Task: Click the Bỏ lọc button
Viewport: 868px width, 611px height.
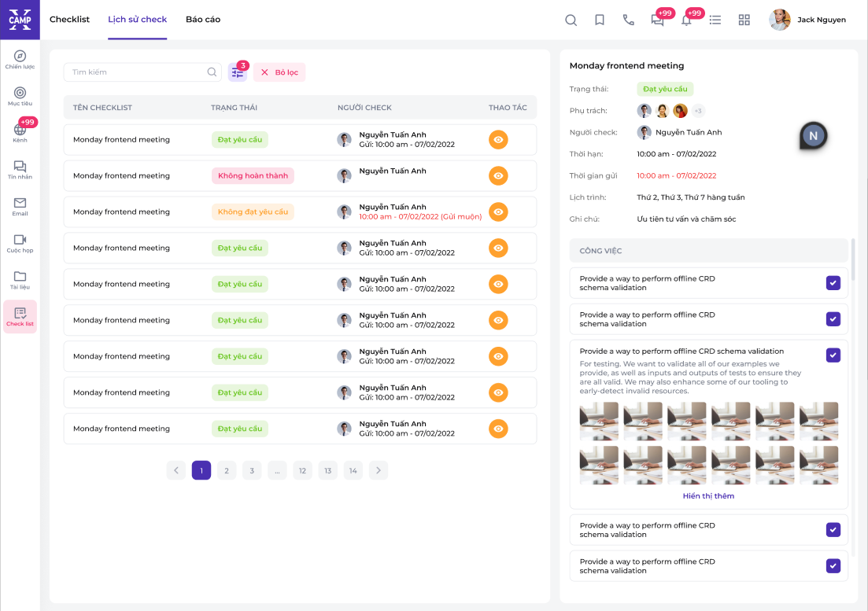Action: 279,72
